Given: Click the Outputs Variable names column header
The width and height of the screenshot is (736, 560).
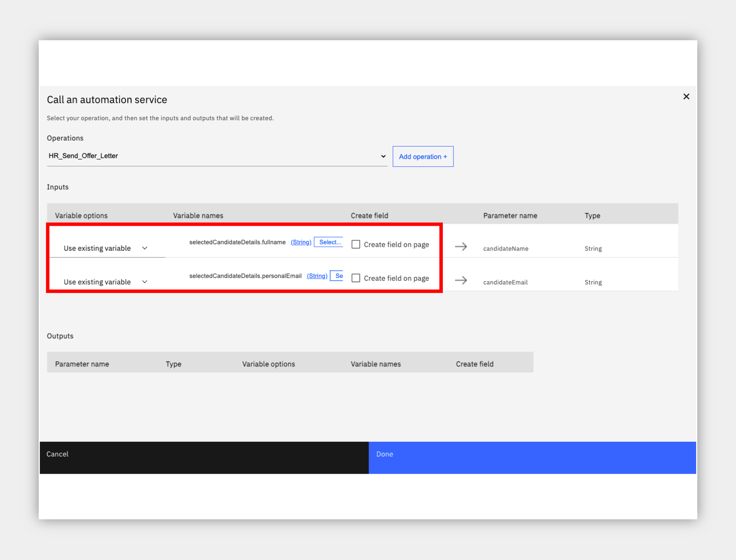Looking at the screenshot, I should [x=376, y=364].
